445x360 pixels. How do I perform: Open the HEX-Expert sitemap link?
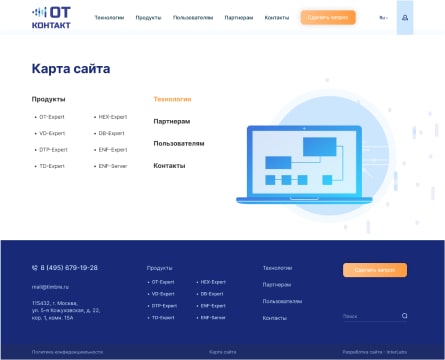[113, 117]
